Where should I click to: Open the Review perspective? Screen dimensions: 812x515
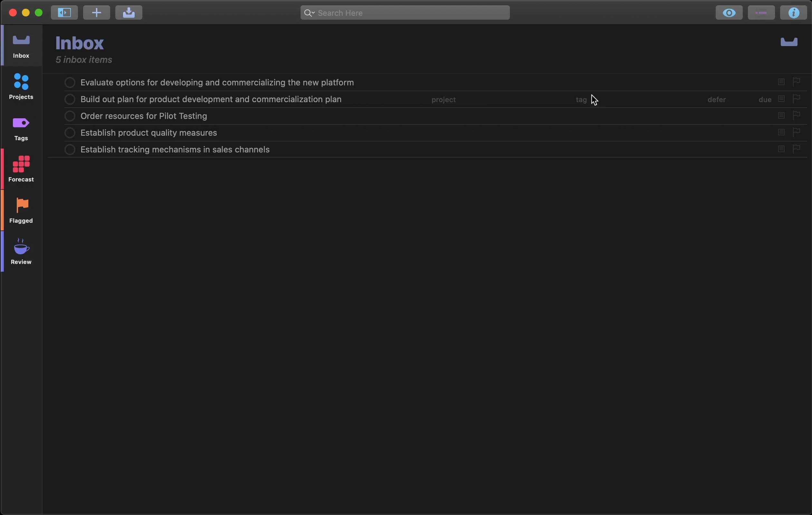click(21, 252)
